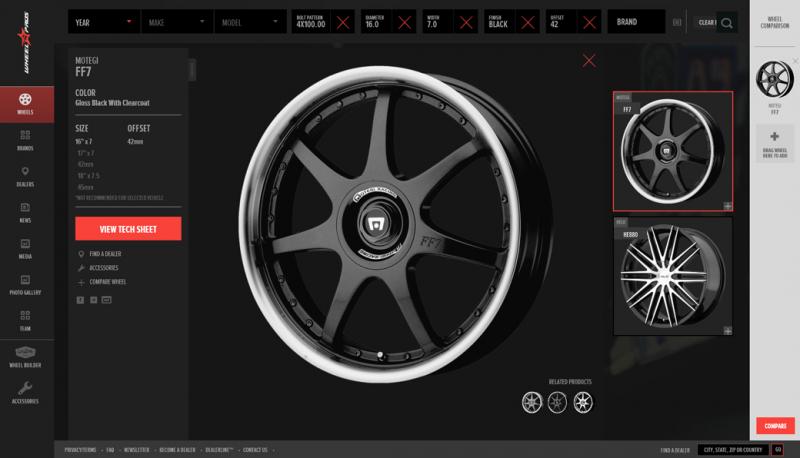Click the Wheel Pros star logo
This screenshot has width=800, height=458.
pyautogui.click(x=24, y=42)
